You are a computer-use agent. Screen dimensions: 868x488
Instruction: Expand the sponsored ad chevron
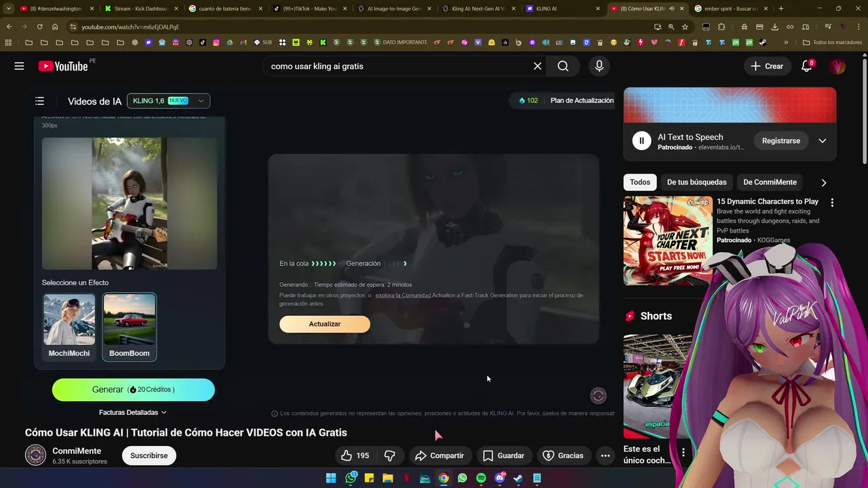822,141
